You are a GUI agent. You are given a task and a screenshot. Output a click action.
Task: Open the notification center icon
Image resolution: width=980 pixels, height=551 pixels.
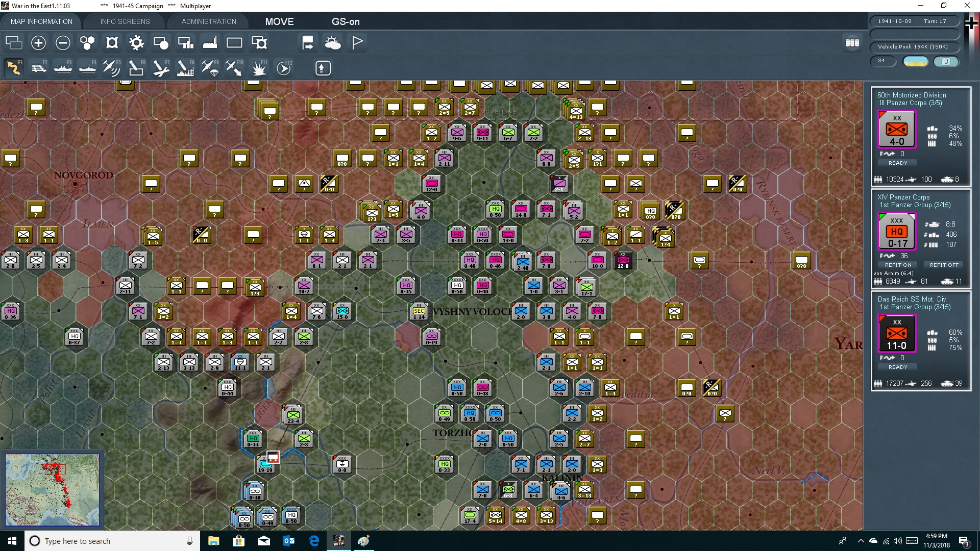(964, 541)
